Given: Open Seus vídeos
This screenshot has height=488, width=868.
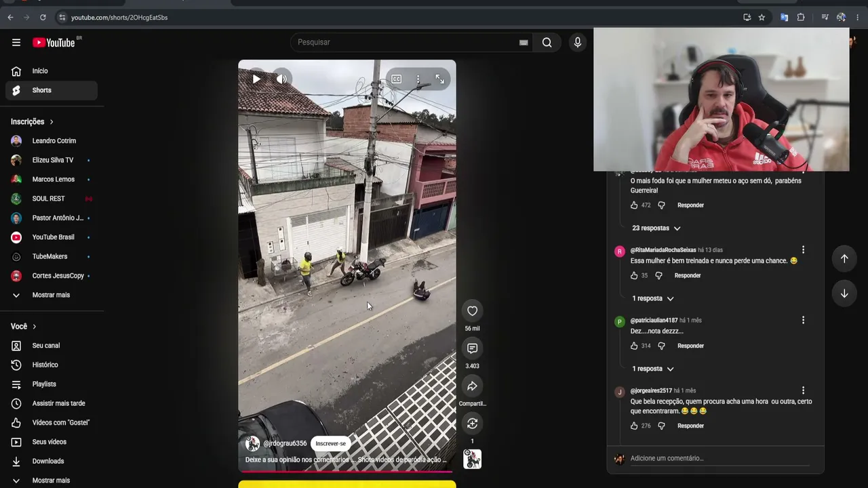Looking at the screenshot, I should point(52,442).
